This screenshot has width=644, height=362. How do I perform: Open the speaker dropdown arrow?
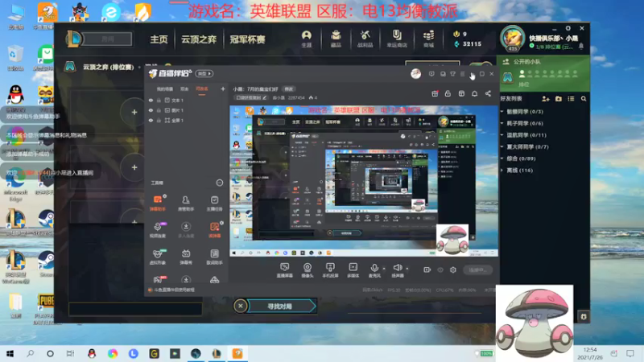[407, 269]
